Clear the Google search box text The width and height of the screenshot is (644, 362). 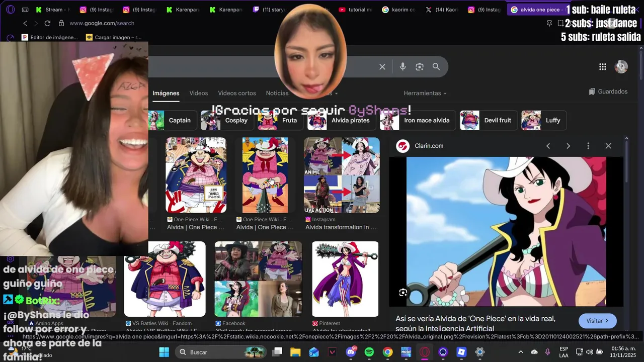382,67
